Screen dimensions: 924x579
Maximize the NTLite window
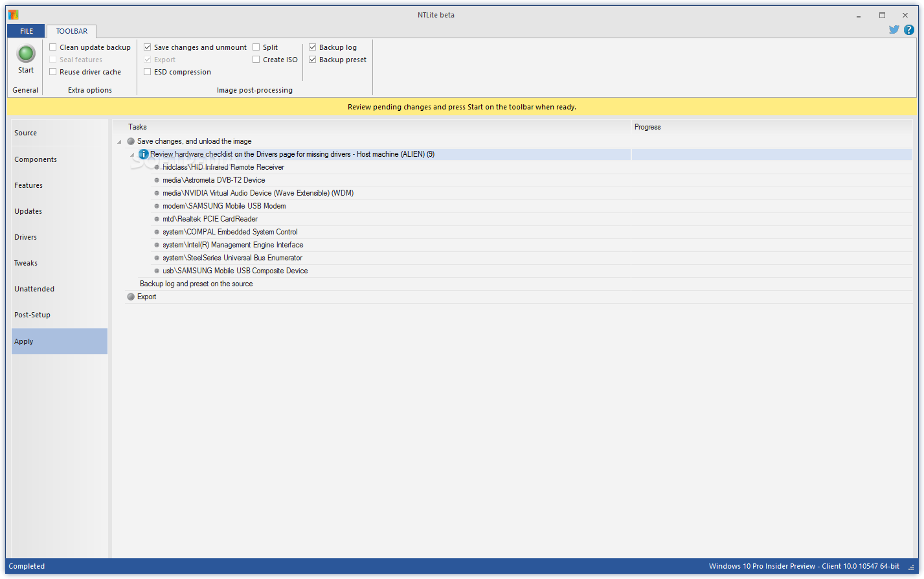click(882, 15)
